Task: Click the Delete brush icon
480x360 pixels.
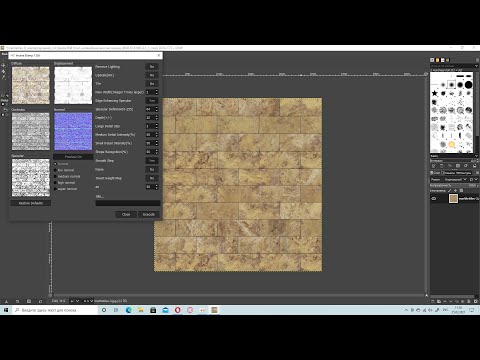Action: [x=458, y=166]
